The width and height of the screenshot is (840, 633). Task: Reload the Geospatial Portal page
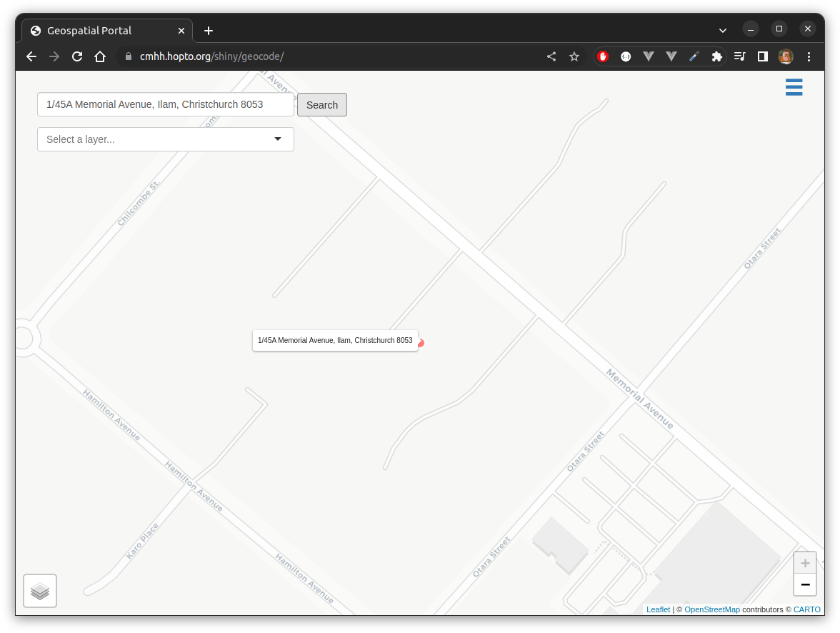pos(77,56)
